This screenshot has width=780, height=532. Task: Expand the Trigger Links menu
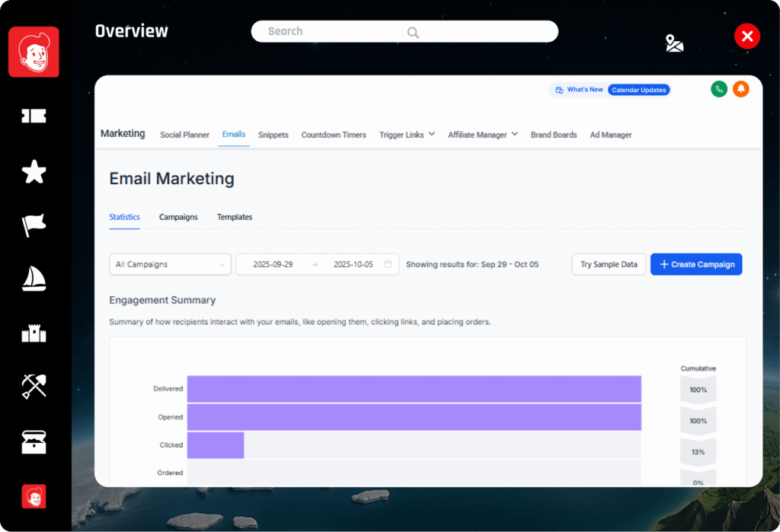407,135
